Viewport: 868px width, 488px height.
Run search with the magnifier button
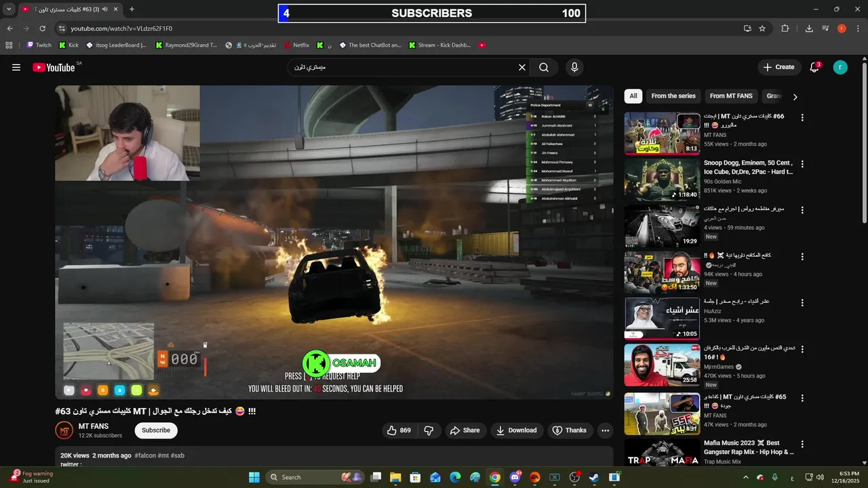tap(544, 67)
